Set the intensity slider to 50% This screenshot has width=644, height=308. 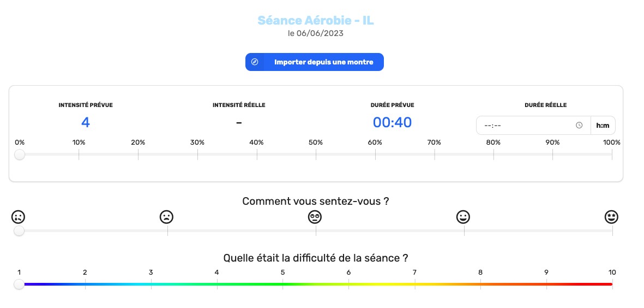tap(316, 154)
